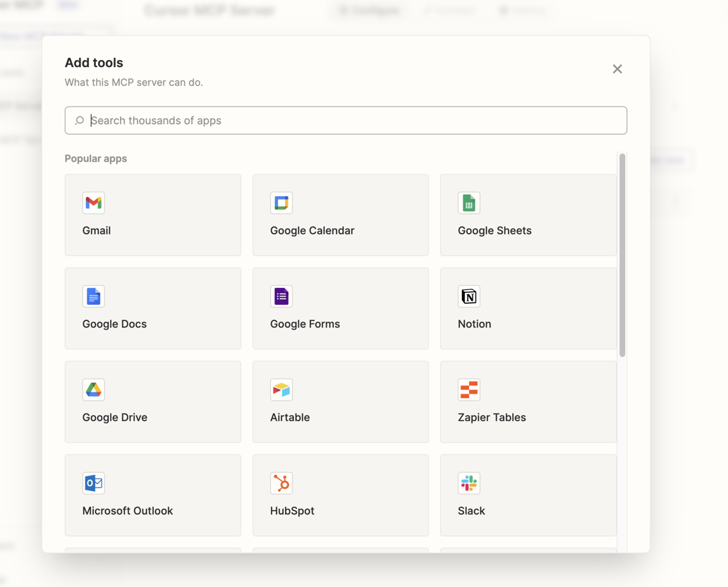Pick the Slack logo icon
The height and width of the screenshot is (587, 728).
click(x=468, y=483)
